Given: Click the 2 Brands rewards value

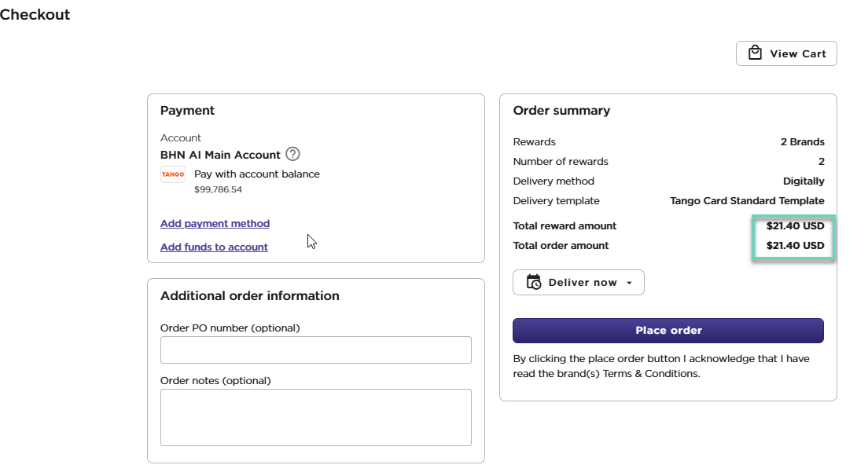Looking at the screenshot, I should 802,142.
